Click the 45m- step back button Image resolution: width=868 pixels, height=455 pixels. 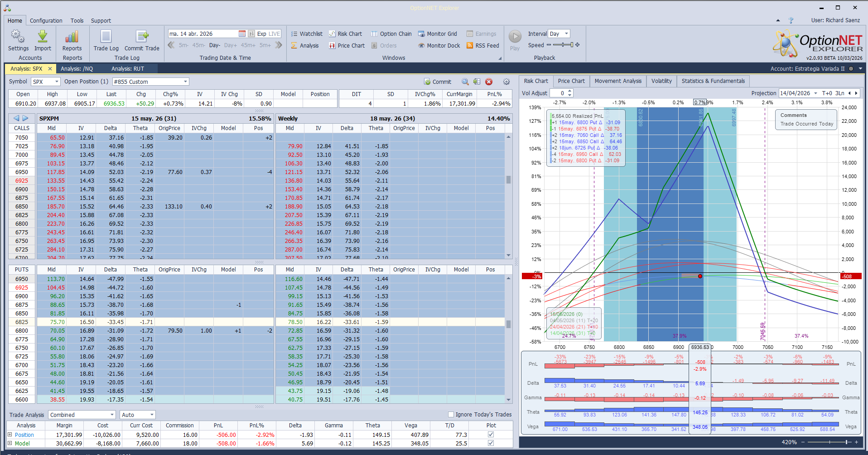[x=198, y=45]
